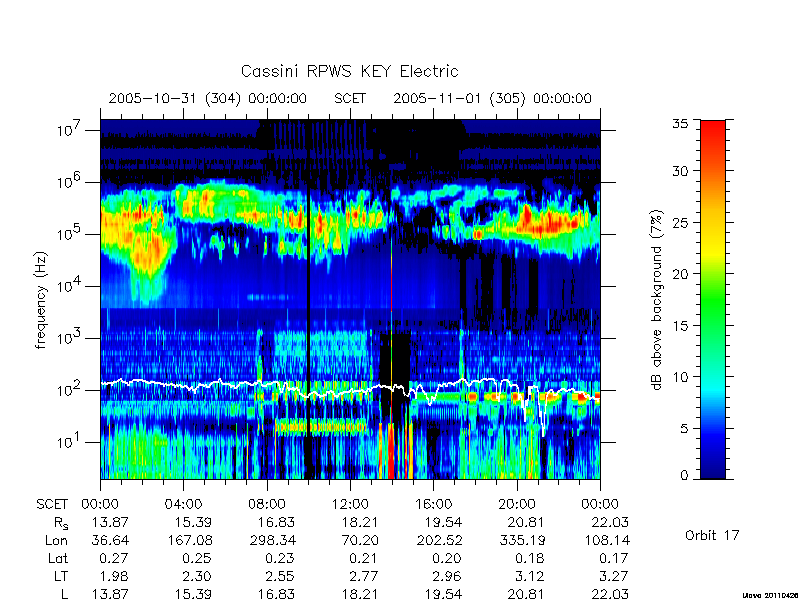This screenshot has width=800, height=600.
Task: Click the "2.96" local time value
Action: point(447,576)
